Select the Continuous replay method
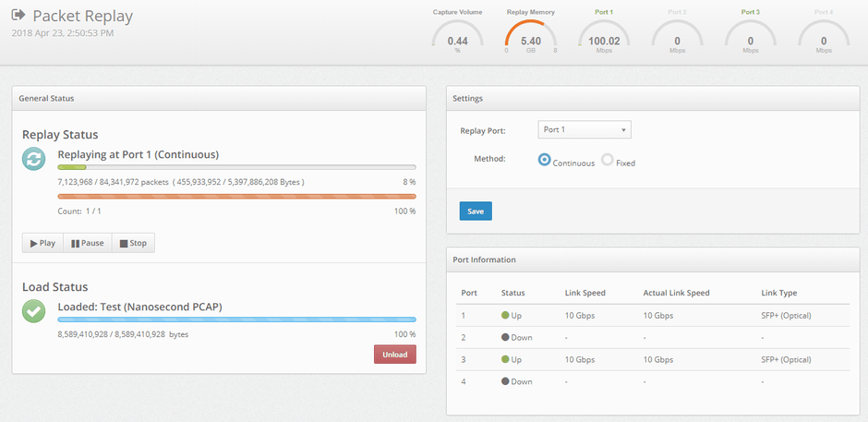 point(545,160)
